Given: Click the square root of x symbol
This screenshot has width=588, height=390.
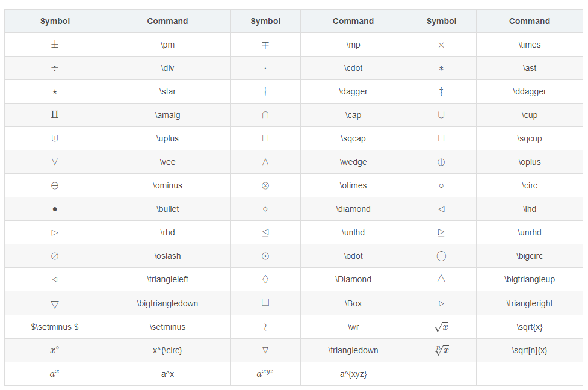Looking at the screenshot, I should click(x=441, y=327).
